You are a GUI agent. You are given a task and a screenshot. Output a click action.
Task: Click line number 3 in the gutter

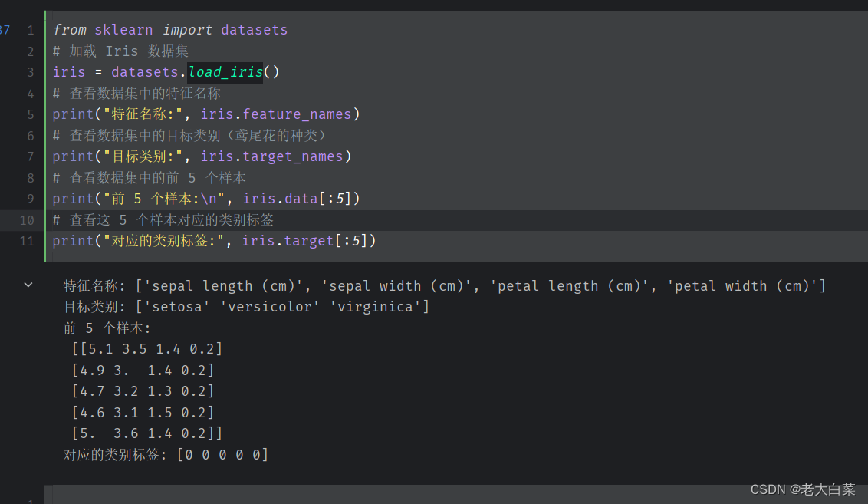click(x=31, y=72)
